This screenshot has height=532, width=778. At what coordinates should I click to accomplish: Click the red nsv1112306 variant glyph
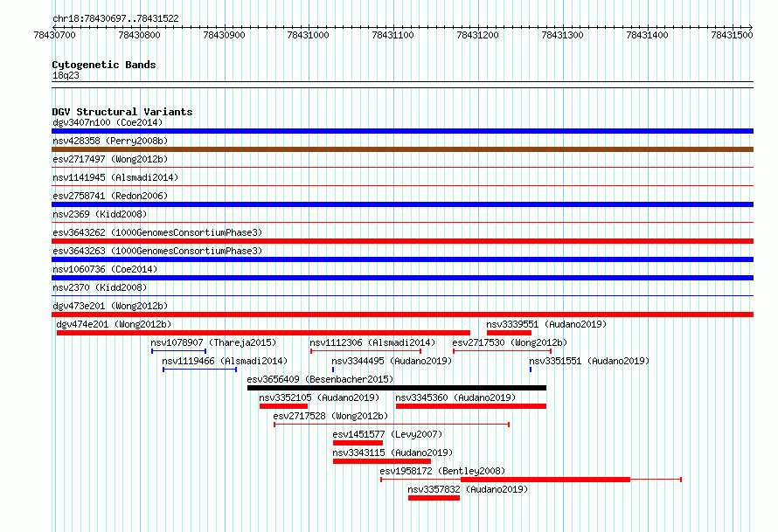click(366, 351)
